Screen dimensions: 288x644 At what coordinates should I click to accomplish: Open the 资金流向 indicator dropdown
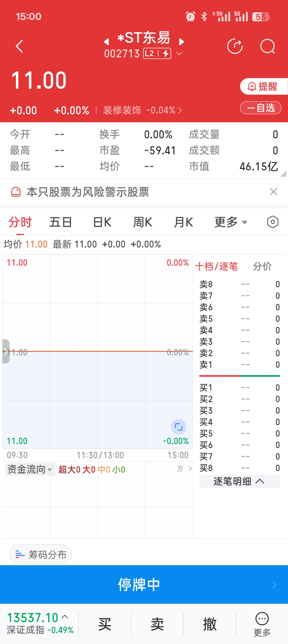click(30, 469)
